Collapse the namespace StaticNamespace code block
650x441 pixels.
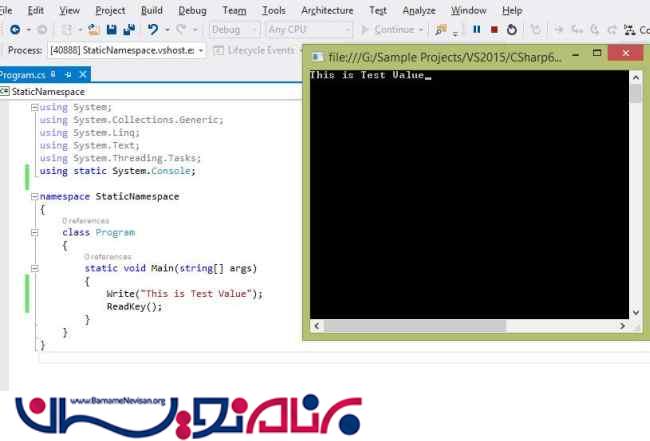pyautogui.click(x=35, y=197)
